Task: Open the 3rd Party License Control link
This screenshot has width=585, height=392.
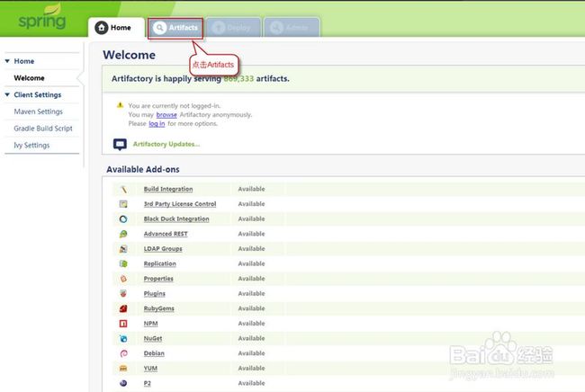Action: (180, 204)
